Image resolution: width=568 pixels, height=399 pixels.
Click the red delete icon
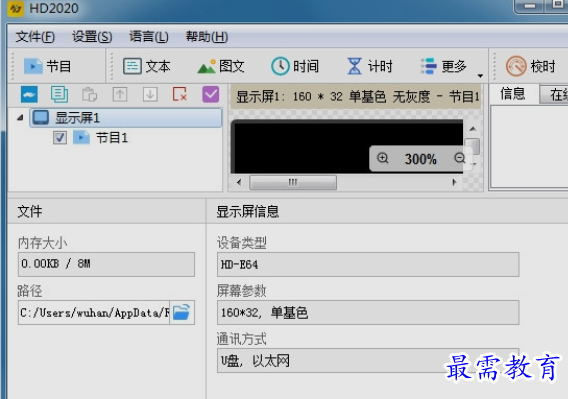pos(180,95)
